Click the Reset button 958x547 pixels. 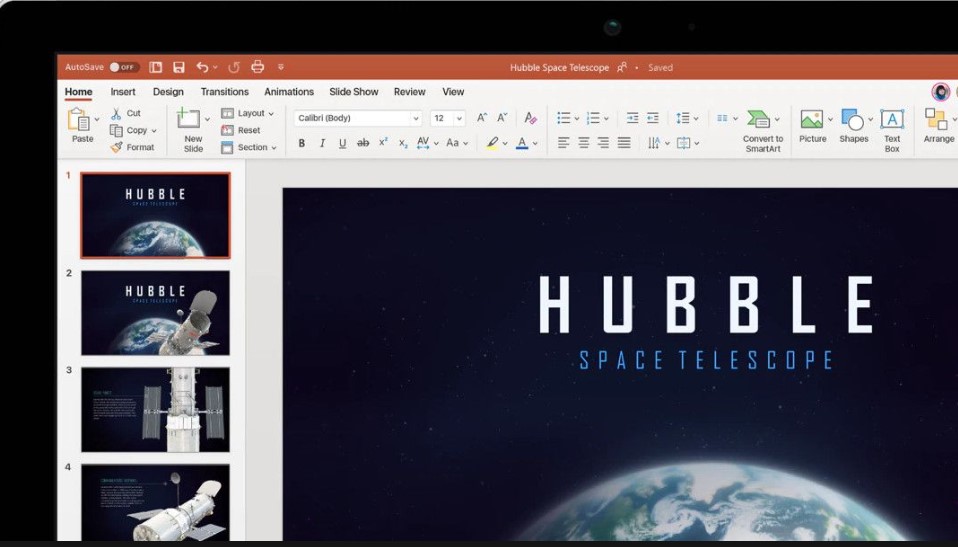click(241, 130)
